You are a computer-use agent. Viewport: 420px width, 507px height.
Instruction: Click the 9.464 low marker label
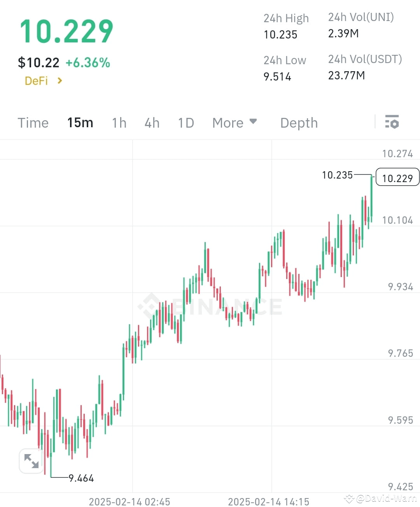[x=81, y=478]
